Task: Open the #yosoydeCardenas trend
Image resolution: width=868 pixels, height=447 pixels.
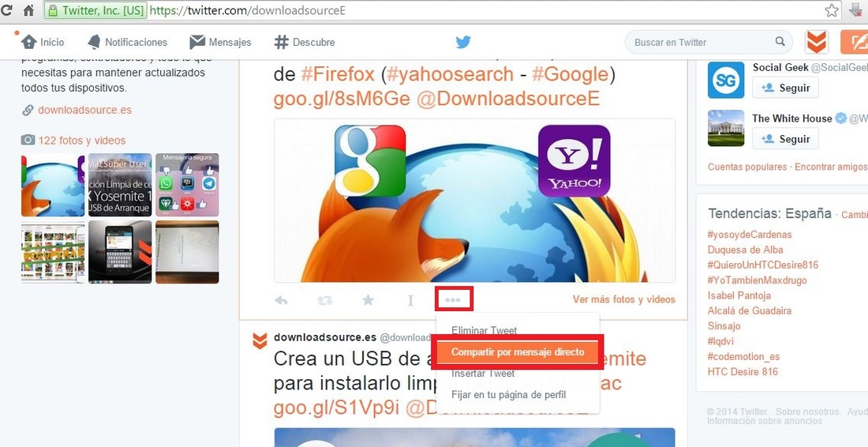Action: point(750,235)
